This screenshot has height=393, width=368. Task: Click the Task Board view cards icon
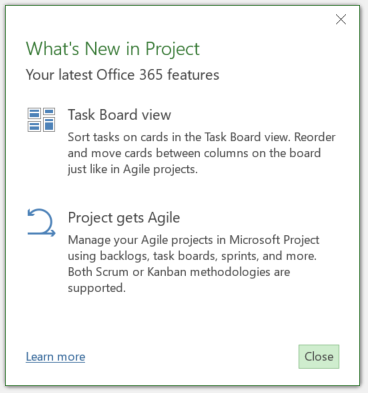pyautogui.click(x=41, y=120)
